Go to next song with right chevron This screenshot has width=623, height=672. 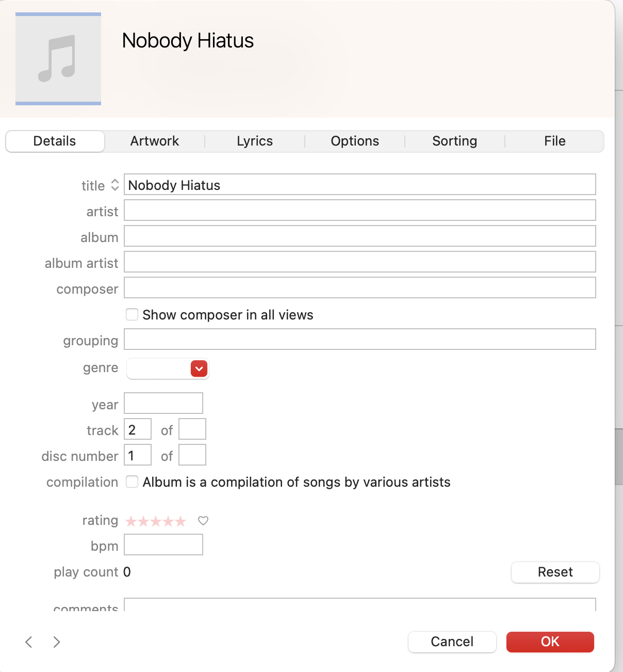pos(57,642)
